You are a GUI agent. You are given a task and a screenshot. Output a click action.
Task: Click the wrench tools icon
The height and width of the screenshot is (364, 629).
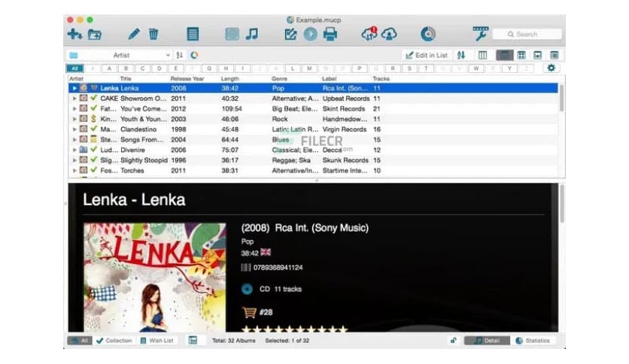(x=480, y=34)
